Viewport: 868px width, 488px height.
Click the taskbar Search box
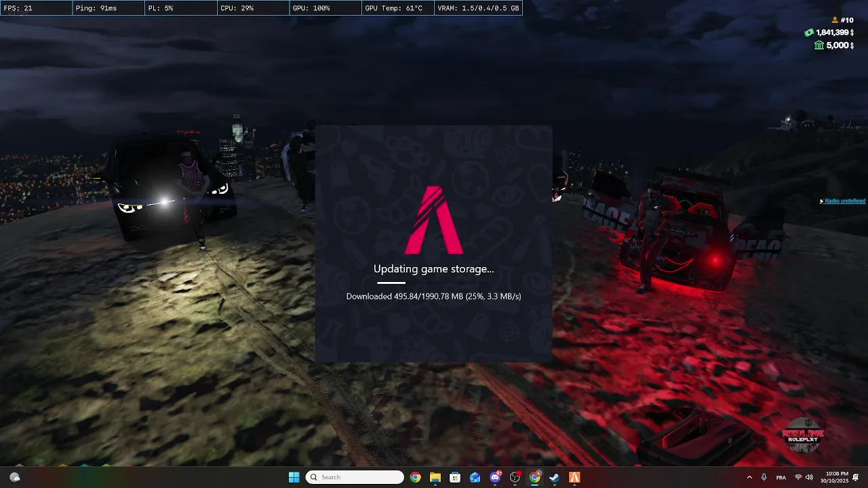click(x=355, y=477)
